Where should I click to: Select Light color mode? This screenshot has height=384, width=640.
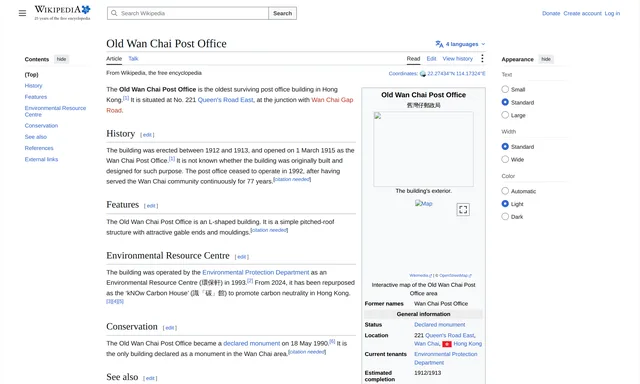coord(505,204)
